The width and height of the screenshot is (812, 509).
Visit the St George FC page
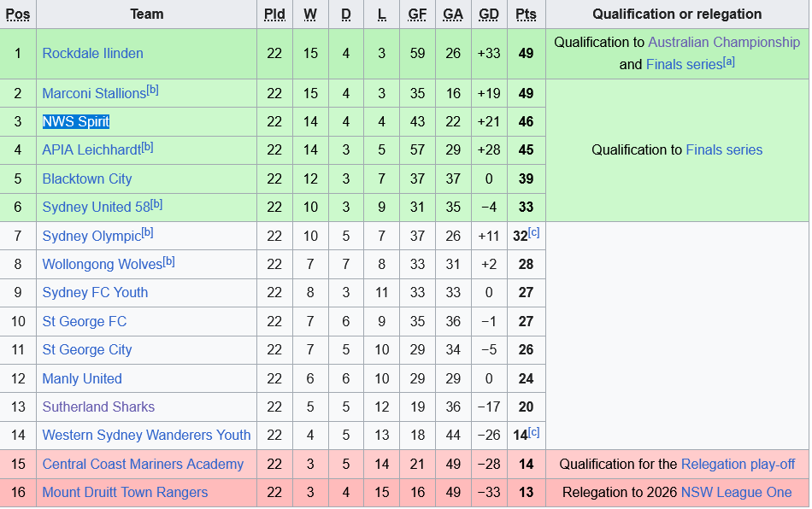pyautogui.click(x=84, y=321)
